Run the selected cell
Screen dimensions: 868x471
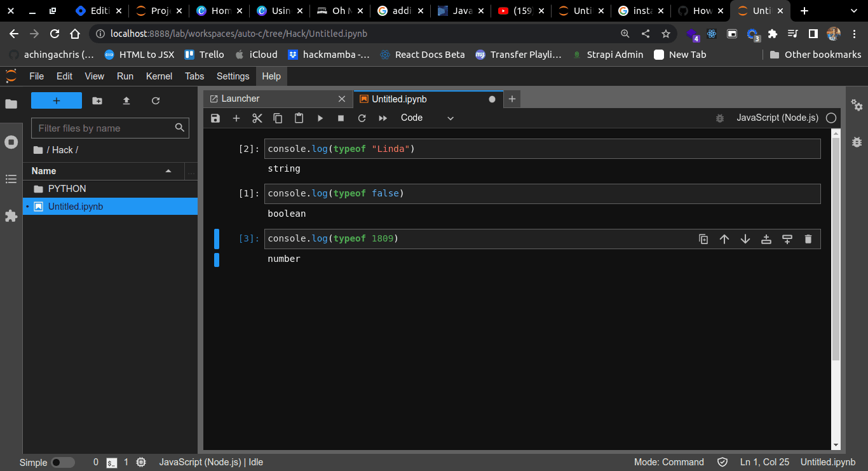pyautogui.click(x=320, y=118)
